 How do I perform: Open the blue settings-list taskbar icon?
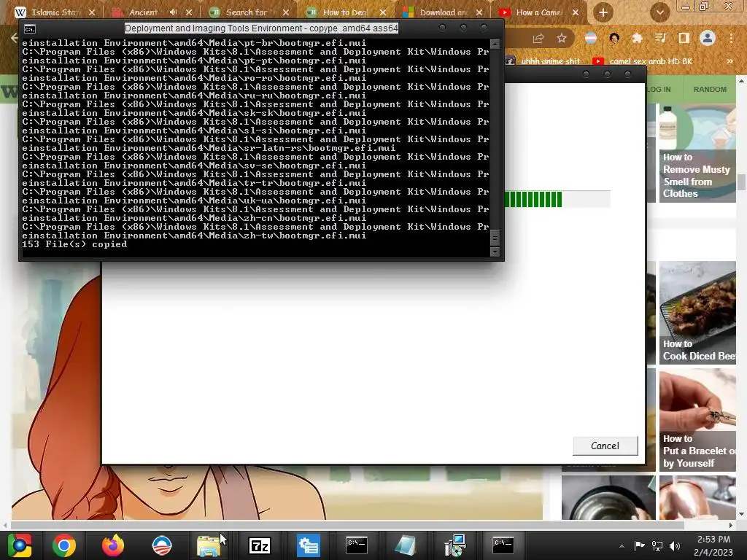click(309, 545)
